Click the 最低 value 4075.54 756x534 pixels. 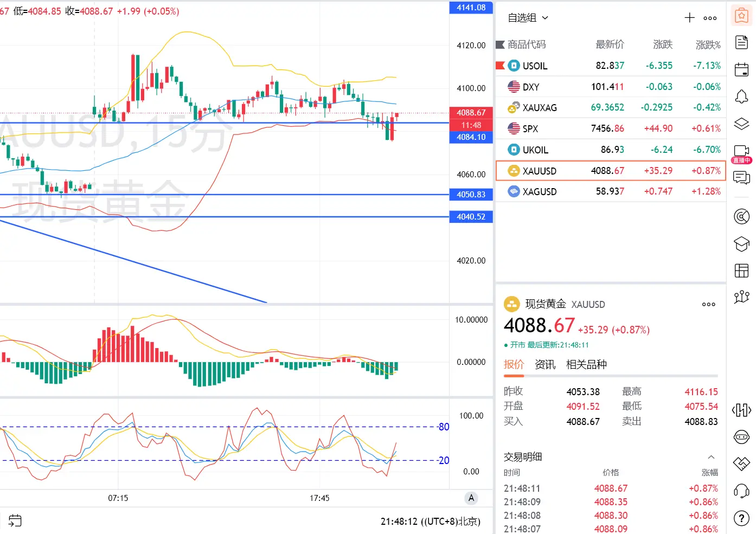[701, 406]
